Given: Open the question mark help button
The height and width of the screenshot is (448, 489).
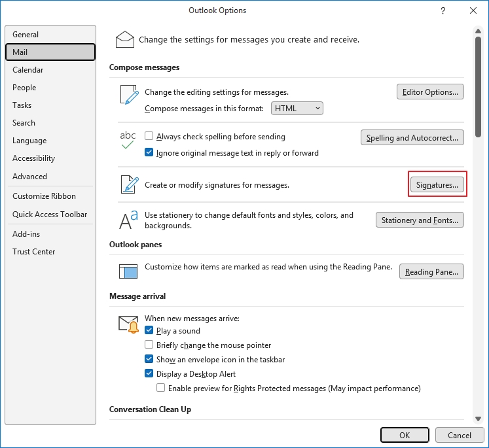Looking at the screenshot, I should click(x=443, y=11).
